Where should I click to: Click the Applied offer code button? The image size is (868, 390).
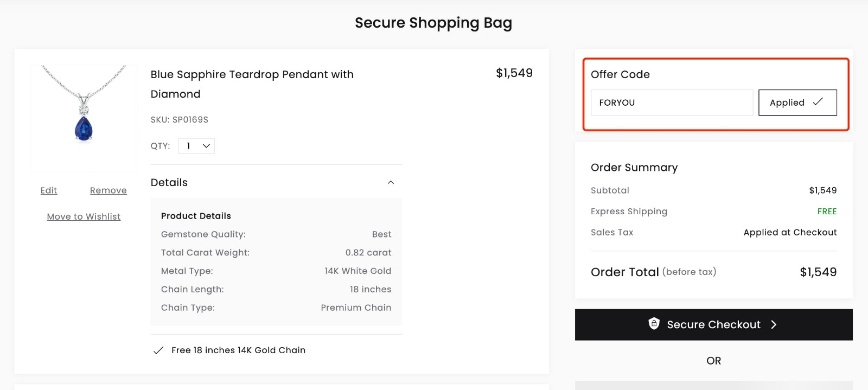797,102
